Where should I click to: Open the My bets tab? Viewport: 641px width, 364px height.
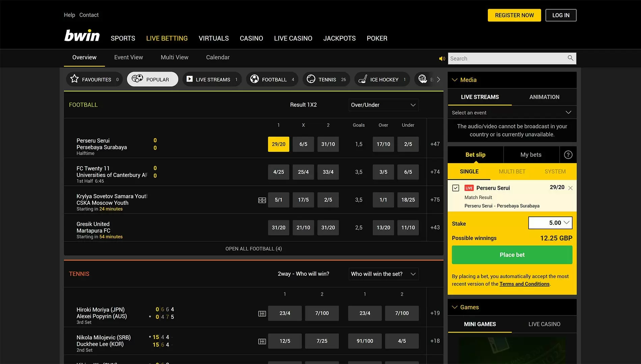coord(531,155)
